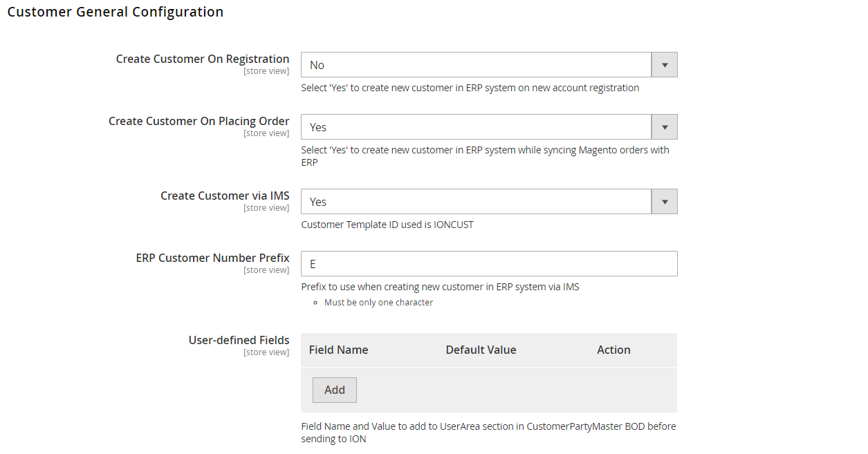Open the Create Customer On Placing Order dropdown
868x454 pixels.
[488, 127]
